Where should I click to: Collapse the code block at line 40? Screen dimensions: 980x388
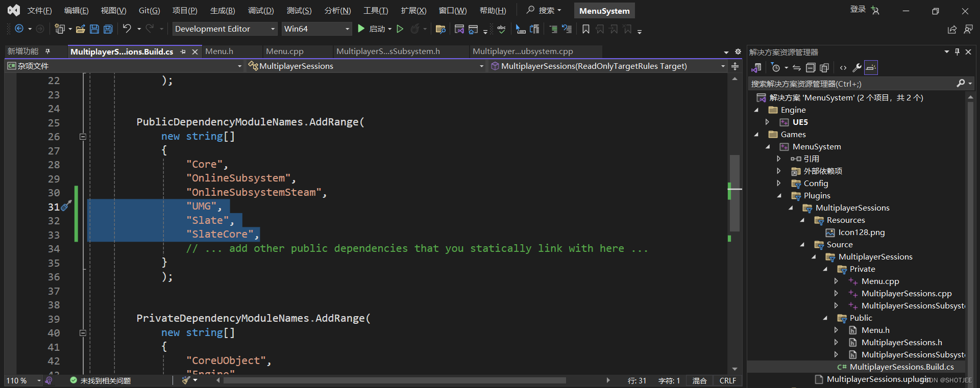coord(83,333)
